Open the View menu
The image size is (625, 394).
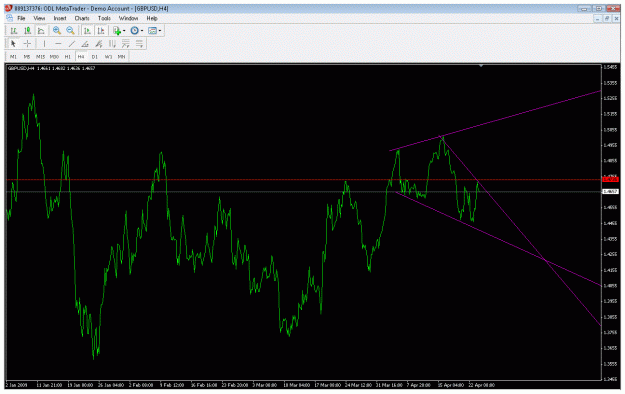(x=39, y=18)
